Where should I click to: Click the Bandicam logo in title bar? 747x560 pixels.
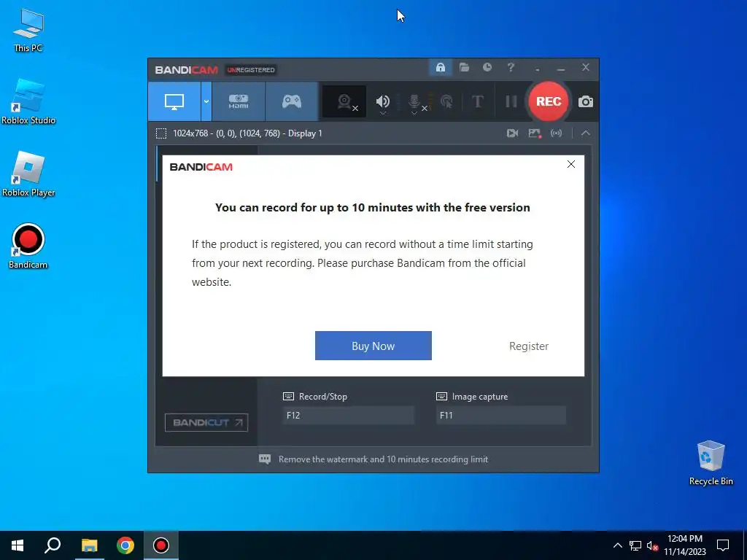click(186, 70)
